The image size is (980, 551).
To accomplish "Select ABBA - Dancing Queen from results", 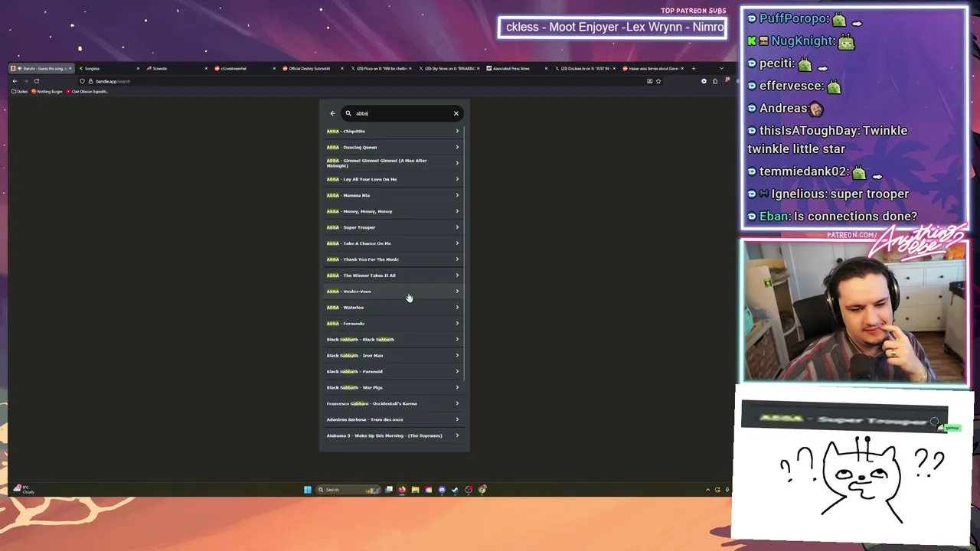I will click(x=393, y=147).
